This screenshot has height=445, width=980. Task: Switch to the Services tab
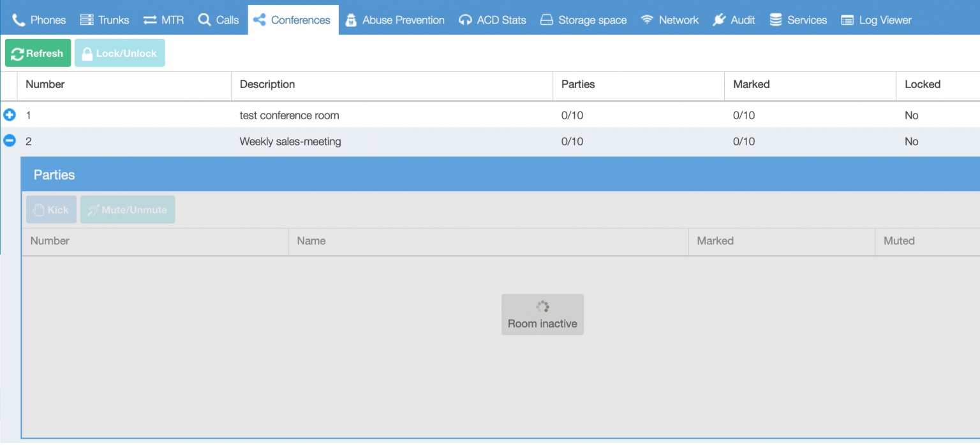pos(798,19)
